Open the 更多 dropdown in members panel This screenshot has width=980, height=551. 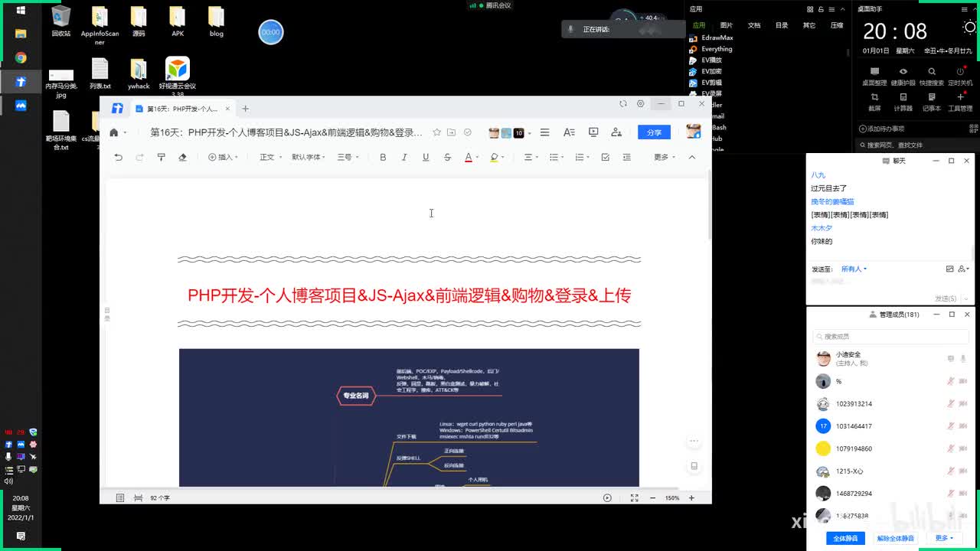pyautogui.click(x=944, y=538)
